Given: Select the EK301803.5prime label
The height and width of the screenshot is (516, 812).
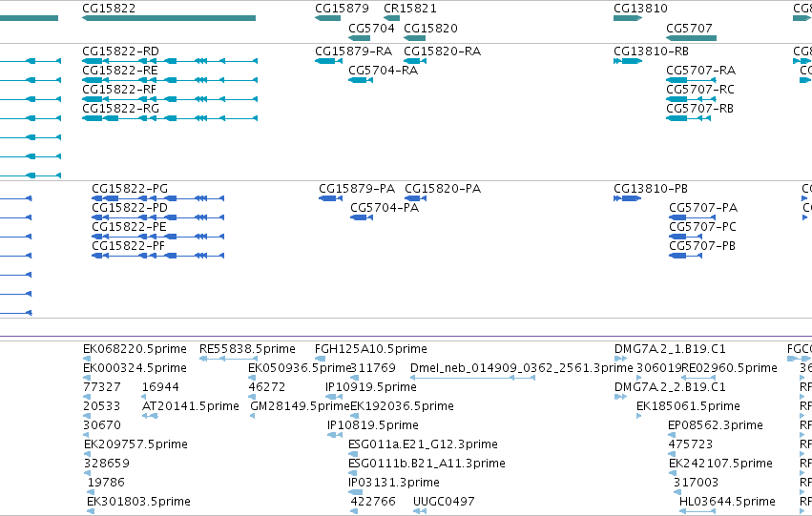Looking at the screenshot, I should pos(138,502).
